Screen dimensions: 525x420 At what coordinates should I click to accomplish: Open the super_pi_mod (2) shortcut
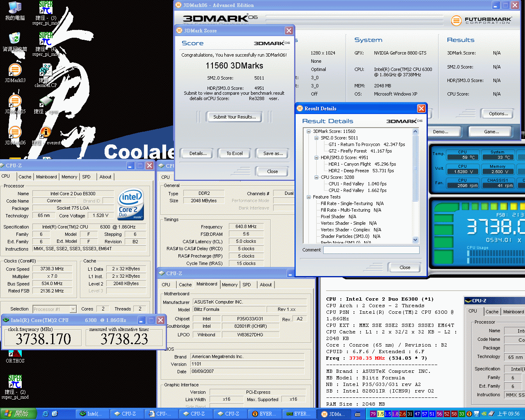(15, 387)
